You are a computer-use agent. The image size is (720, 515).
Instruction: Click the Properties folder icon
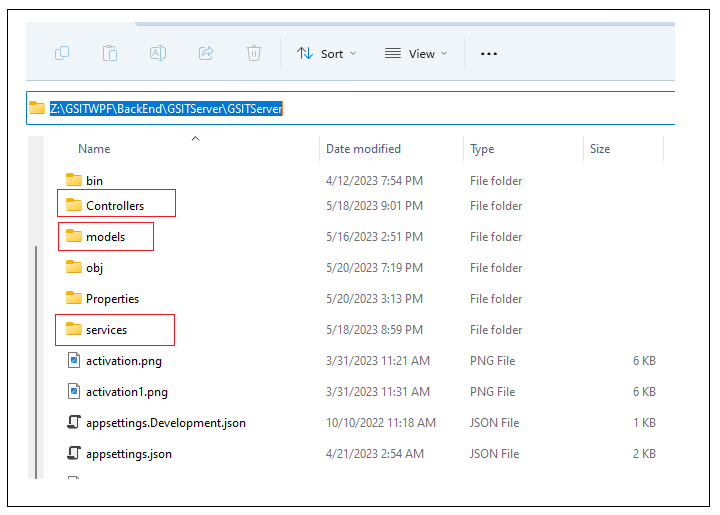pos(73,298)
